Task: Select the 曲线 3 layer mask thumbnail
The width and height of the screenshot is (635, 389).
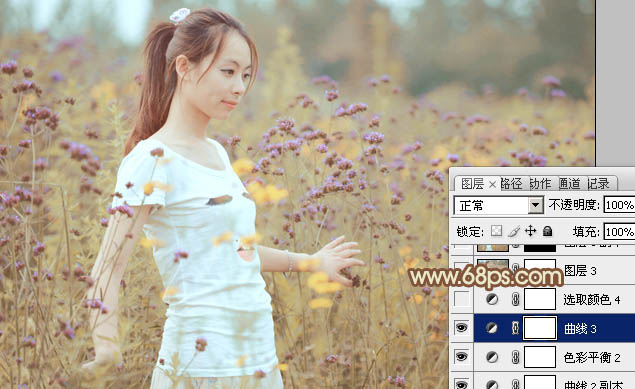Action: [540, 328]
